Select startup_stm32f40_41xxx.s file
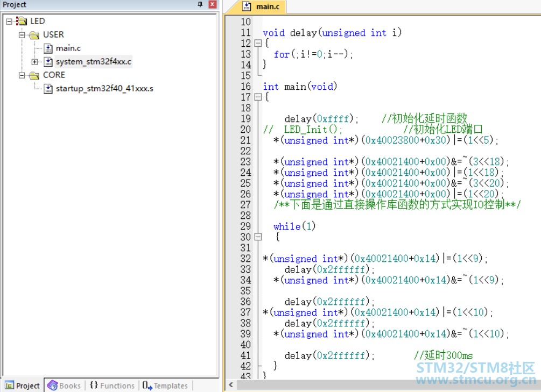This screenshot has height=392, width=541. [x=104, y=89]
